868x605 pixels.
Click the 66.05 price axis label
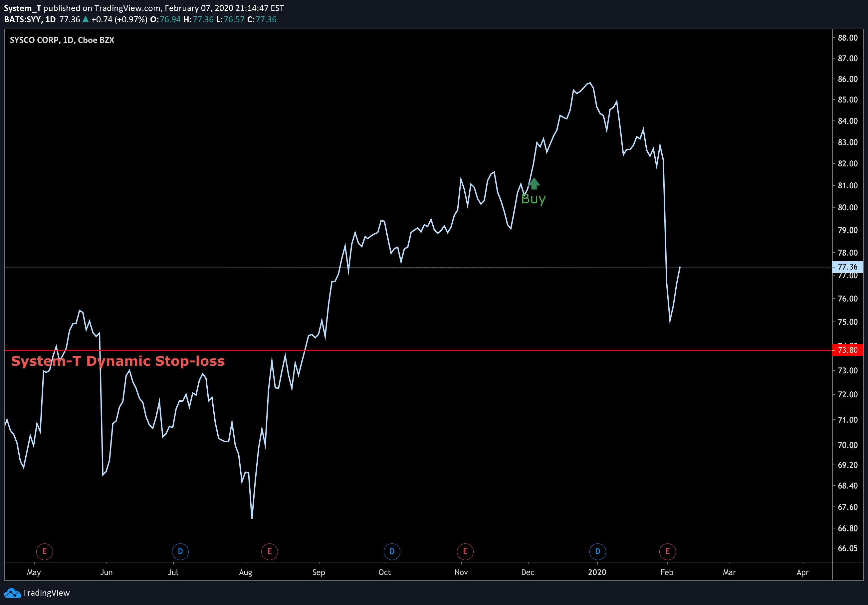[x=848, y=548]
